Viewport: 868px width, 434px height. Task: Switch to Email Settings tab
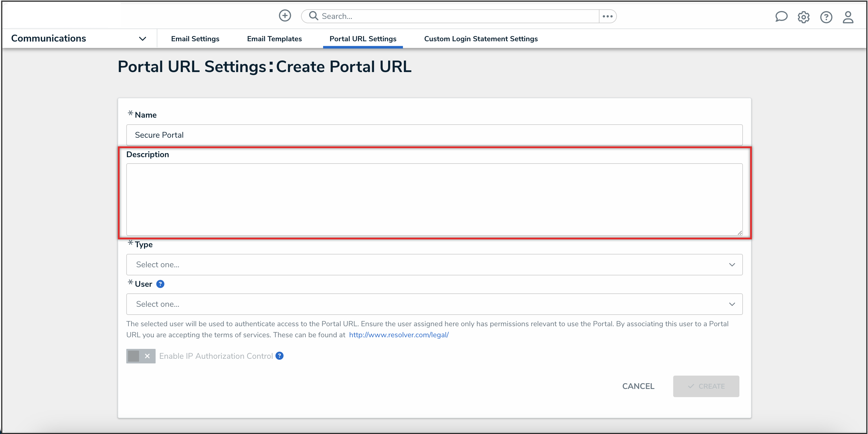coord(195,39)
